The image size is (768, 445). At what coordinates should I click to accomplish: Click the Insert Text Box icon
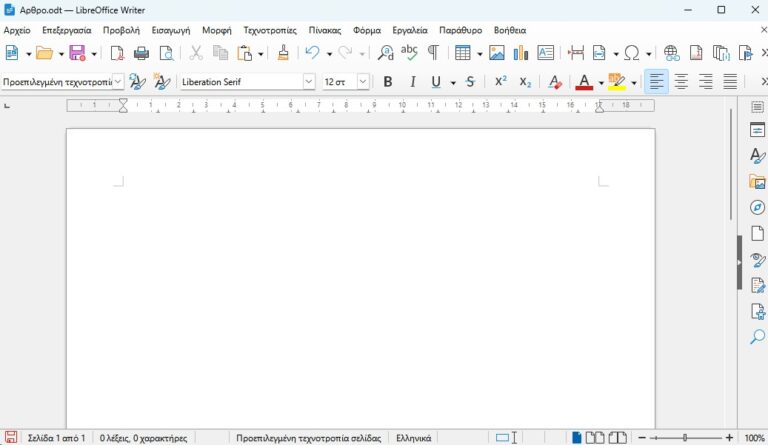pos(545,52)
